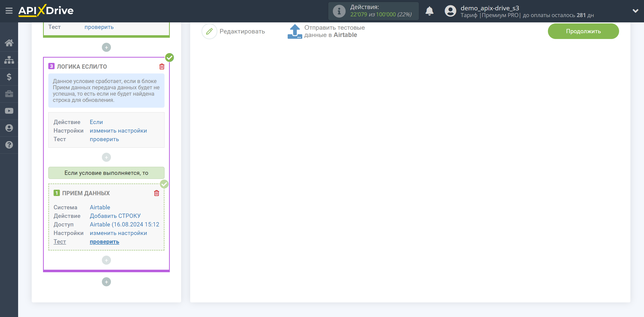Open connections sitemap icon in sidebar

(9, 60)
